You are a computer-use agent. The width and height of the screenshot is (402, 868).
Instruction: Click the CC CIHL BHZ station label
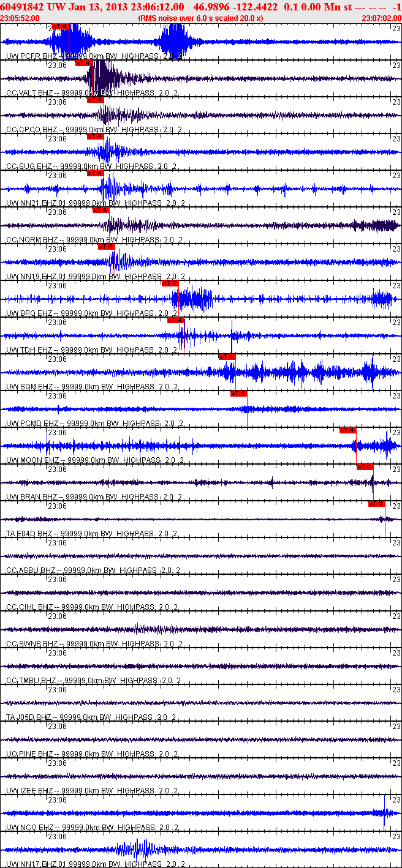coord(92,607)
